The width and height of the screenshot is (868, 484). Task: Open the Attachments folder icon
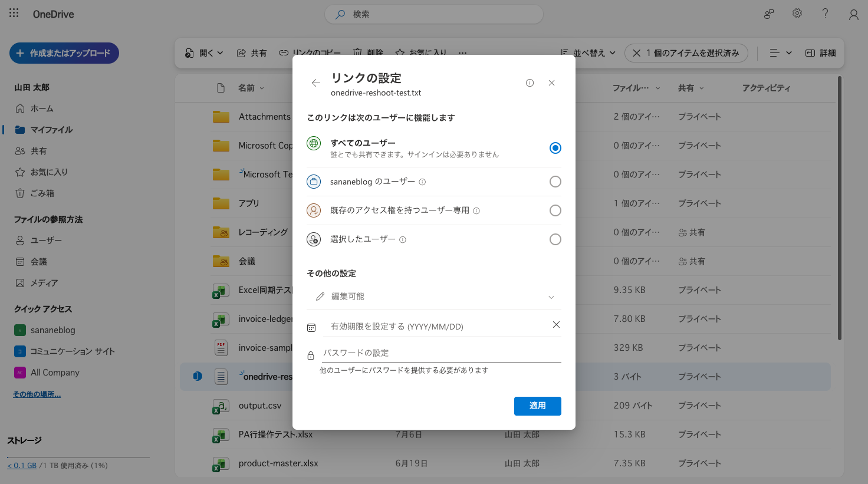[221, 117]
